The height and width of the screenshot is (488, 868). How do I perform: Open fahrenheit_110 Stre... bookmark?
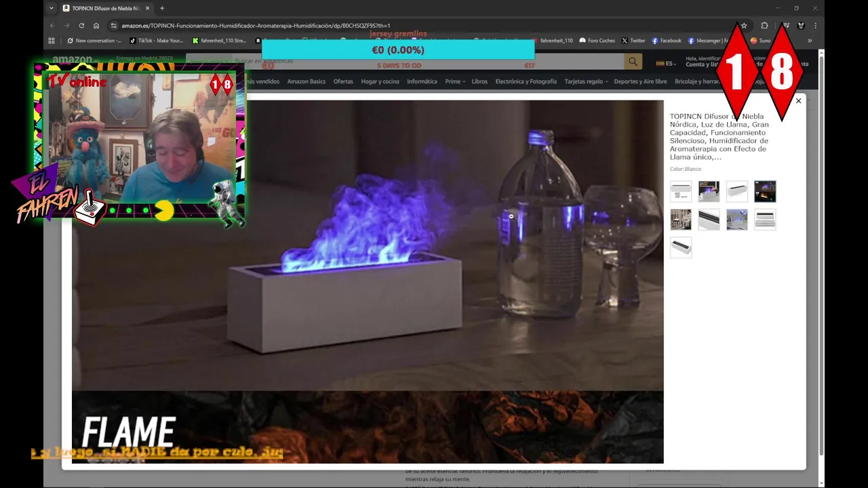(219, 41)
